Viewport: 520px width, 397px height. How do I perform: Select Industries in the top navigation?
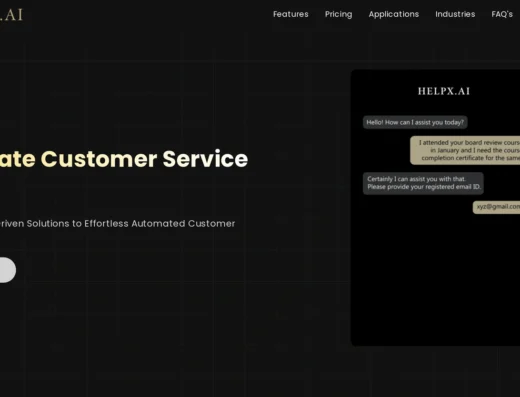(455, 14)
